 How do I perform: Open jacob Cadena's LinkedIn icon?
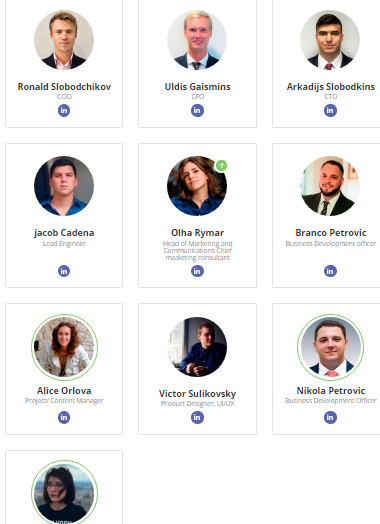[64, 271]
